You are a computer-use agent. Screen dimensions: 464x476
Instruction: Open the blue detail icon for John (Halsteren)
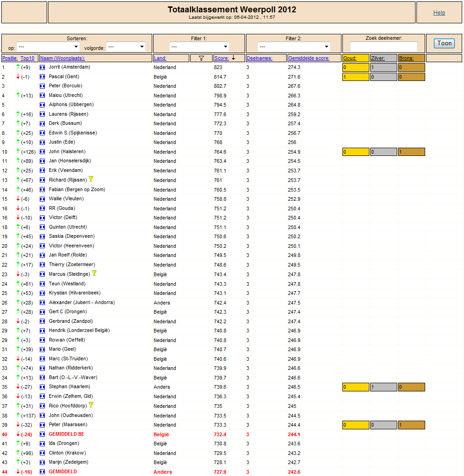point(43,152)
